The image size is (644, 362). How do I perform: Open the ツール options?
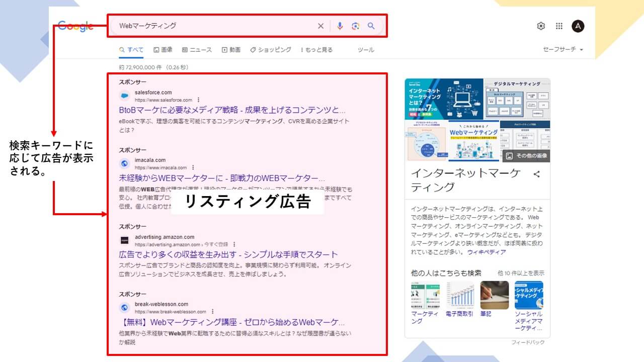click(366, 50)
